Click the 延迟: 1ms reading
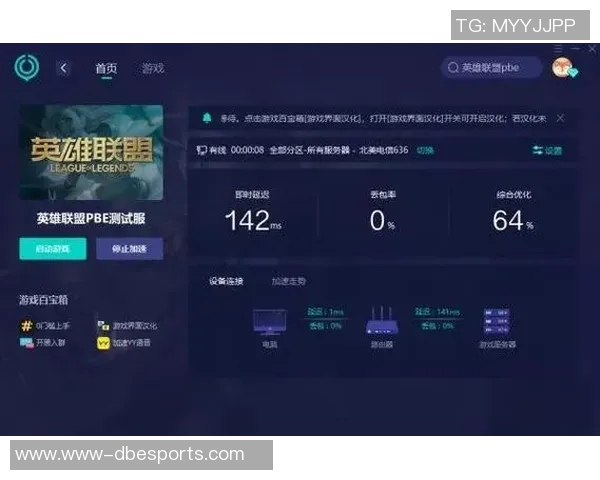Screen dimensions: 600x480 (x=326, y=312)
